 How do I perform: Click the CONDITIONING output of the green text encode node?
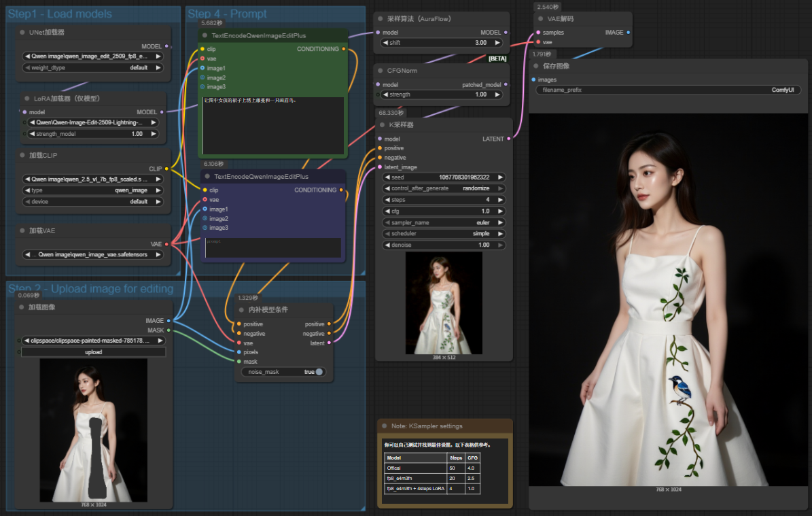tap(343, 49)
